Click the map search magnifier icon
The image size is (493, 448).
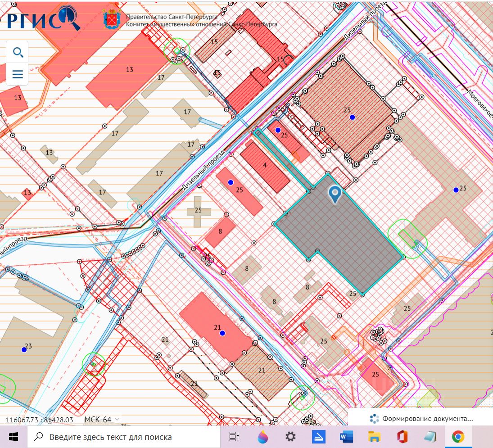[18, 52]
